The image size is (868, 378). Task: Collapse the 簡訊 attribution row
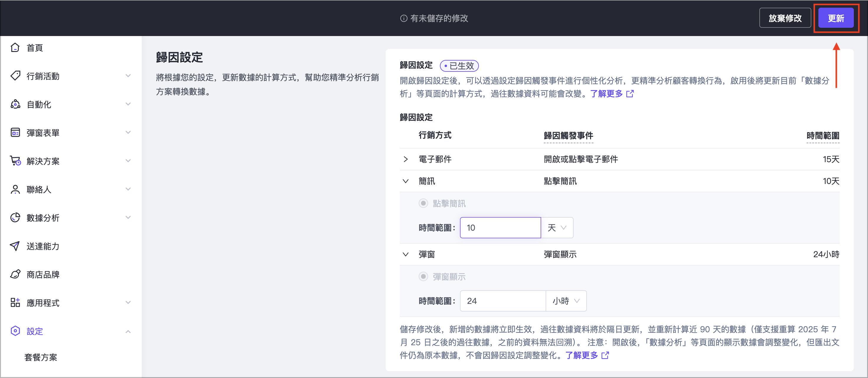click(x=405, y=181)
